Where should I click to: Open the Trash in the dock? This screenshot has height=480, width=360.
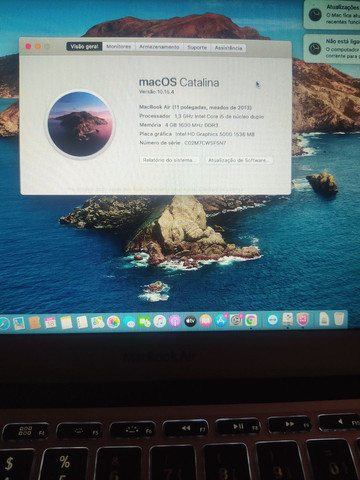[339, 319]
